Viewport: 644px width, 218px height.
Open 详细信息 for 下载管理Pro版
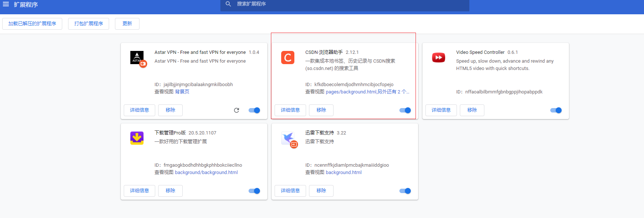(x=139, y=191)
